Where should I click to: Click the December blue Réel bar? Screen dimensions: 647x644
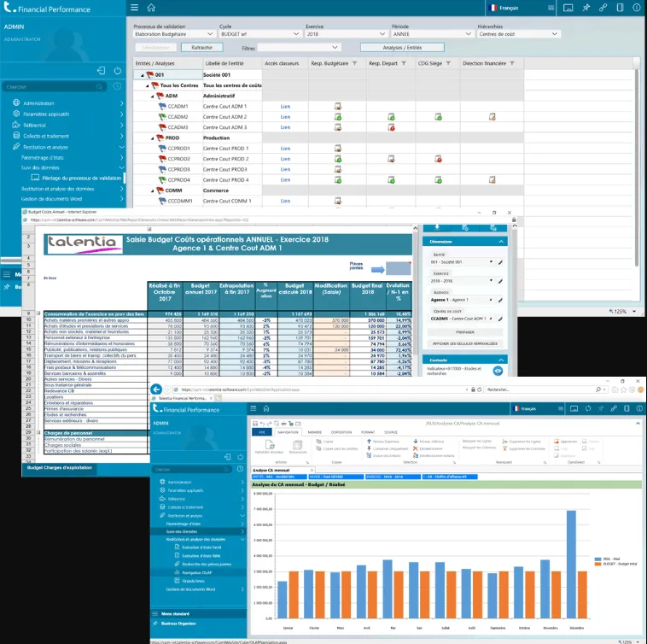tap(571, 565)
